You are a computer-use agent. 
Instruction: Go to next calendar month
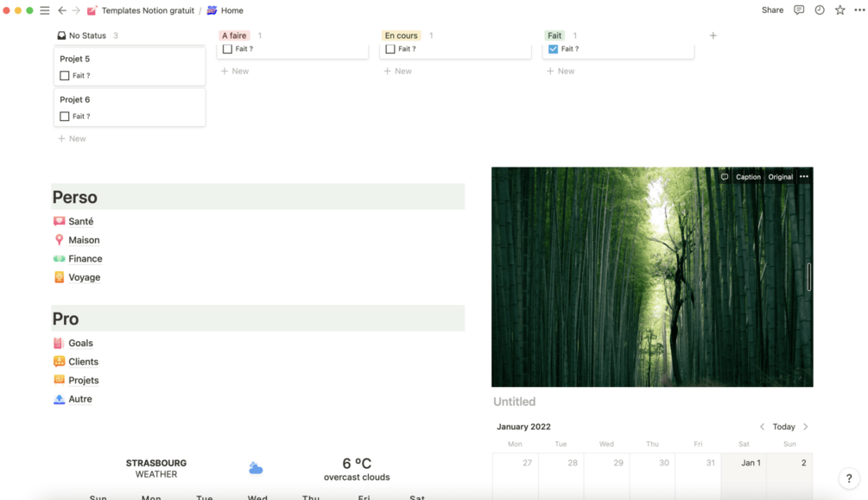[x=806, y=427]
